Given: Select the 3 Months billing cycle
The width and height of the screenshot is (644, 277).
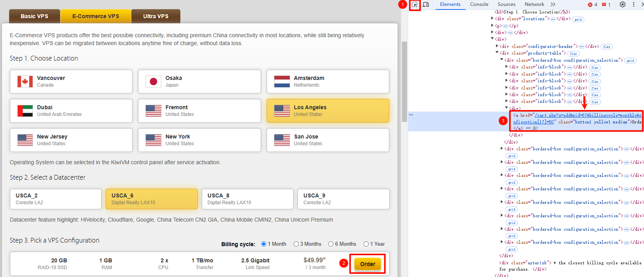Looking at the screenshot, I should click(296, 244).
